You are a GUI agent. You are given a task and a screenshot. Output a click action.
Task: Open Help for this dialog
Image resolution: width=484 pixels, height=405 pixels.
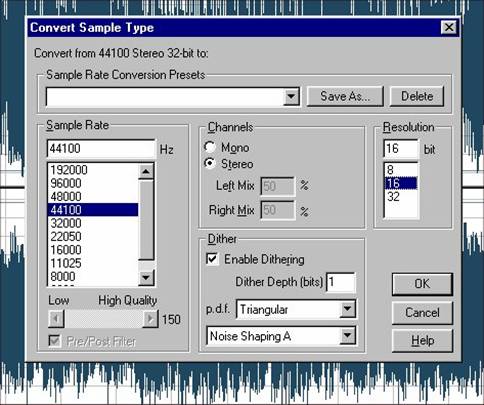coord(422,340)
